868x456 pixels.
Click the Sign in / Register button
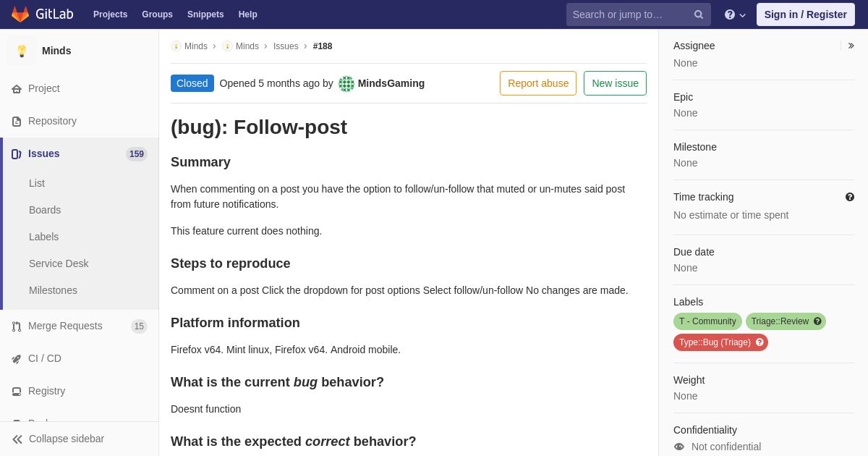pyautogui.click(x=806, y=14)
